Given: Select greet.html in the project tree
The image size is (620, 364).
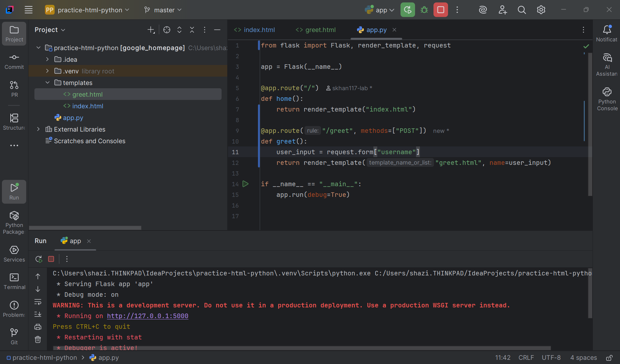Looking at the screenshot, I should point(128,94).
